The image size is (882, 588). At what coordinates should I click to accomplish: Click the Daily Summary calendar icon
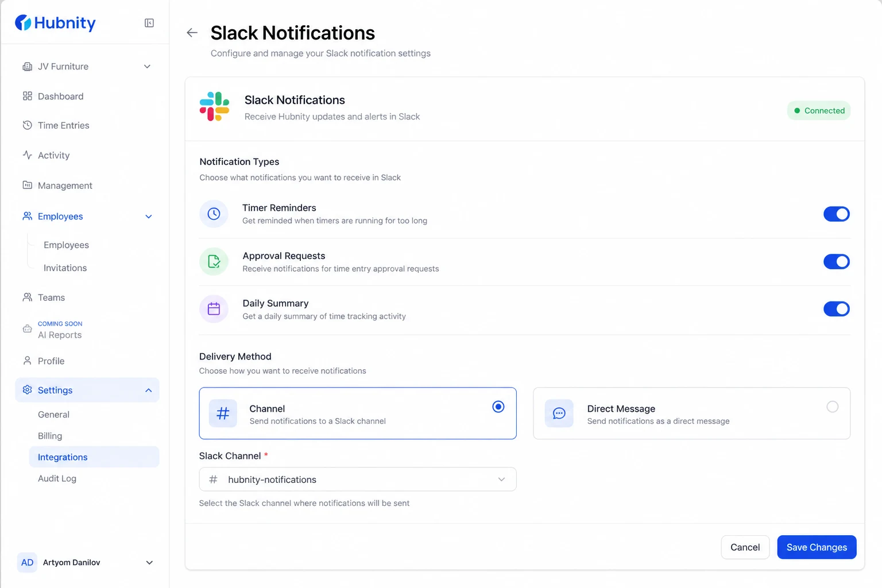point(214,309)
